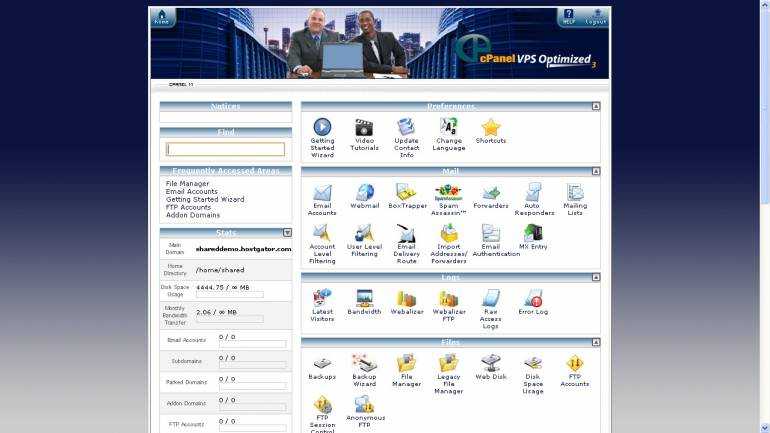Image resolution: width=770 pixels, height=433 pixels.
Task: Click the Find search input field
Action: tap(225, 149)
